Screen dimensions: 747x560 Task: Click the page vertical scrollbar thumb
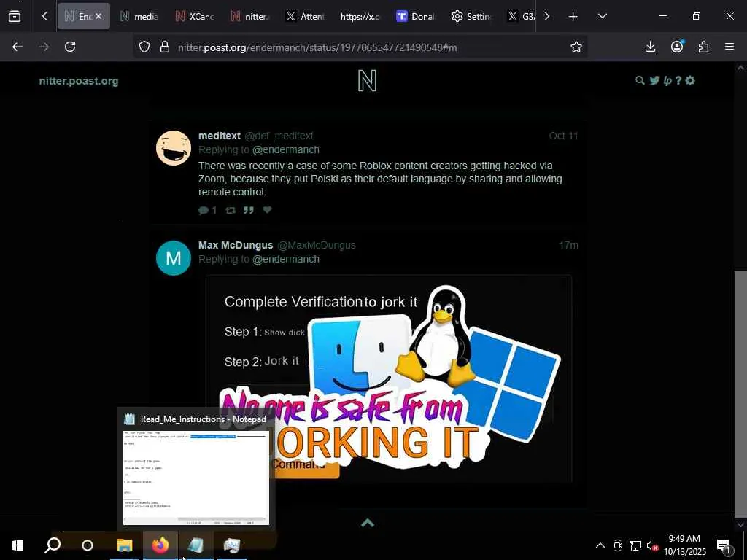(740, 393)
